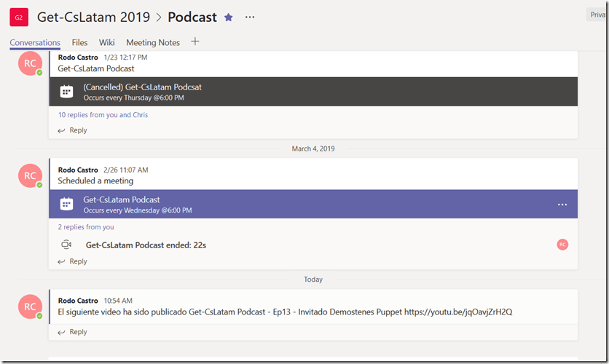Open channel more options ellipsis

(250, 17)
